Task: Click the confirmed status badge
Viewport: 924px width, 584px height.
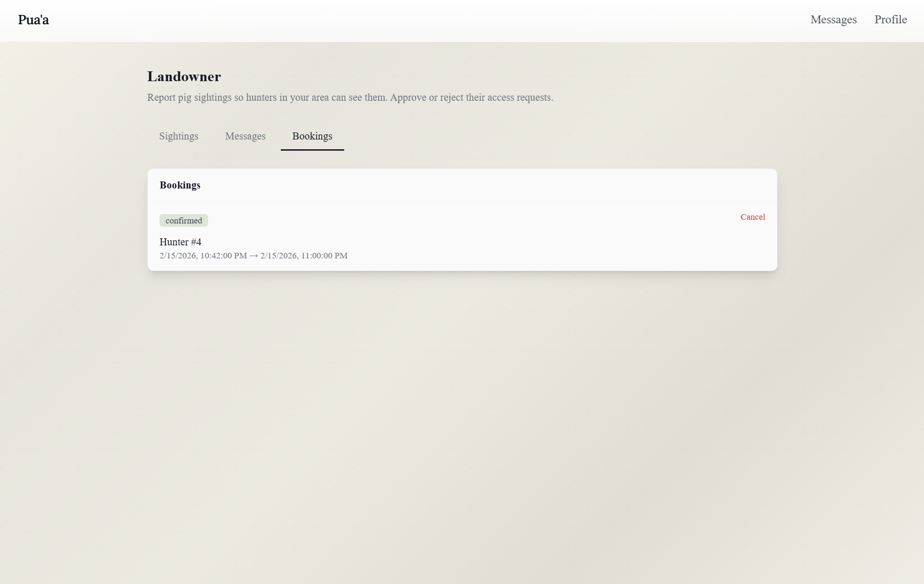Action: pyautogui.click(x=184, y=221)
